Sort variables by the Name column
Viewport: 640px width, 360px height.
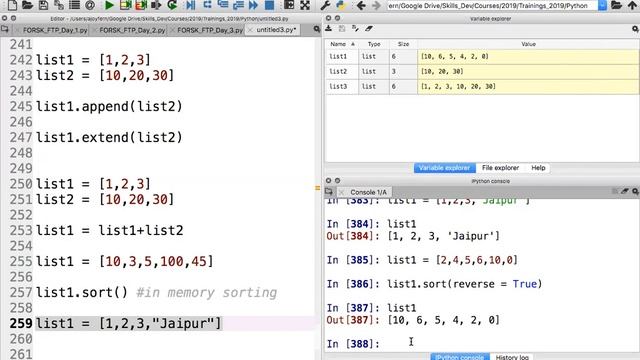342,44
